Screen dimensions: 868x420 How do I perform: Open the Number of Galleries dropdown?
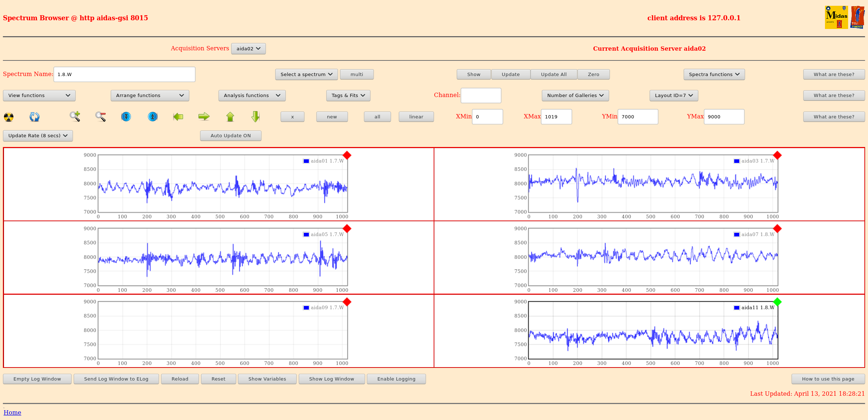tap(575, 96)
